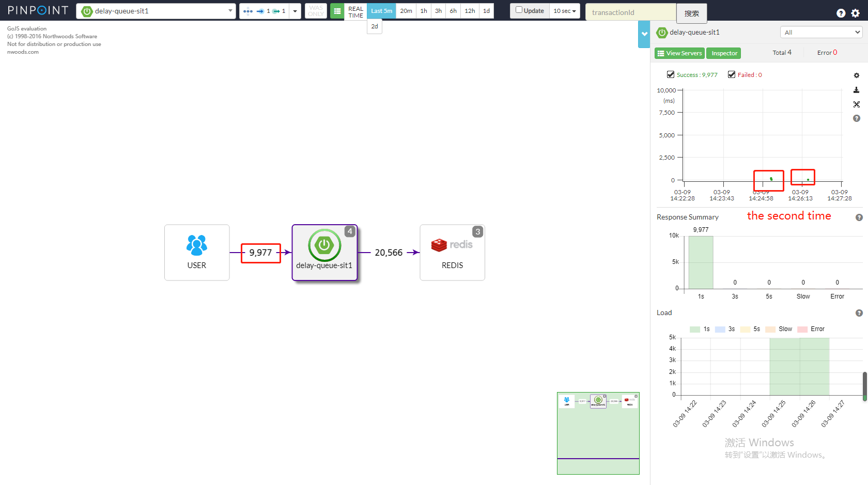The width and height of the screenshot is (868, 485).
Task: Open the settings gear in top bar
Action: 856,13
